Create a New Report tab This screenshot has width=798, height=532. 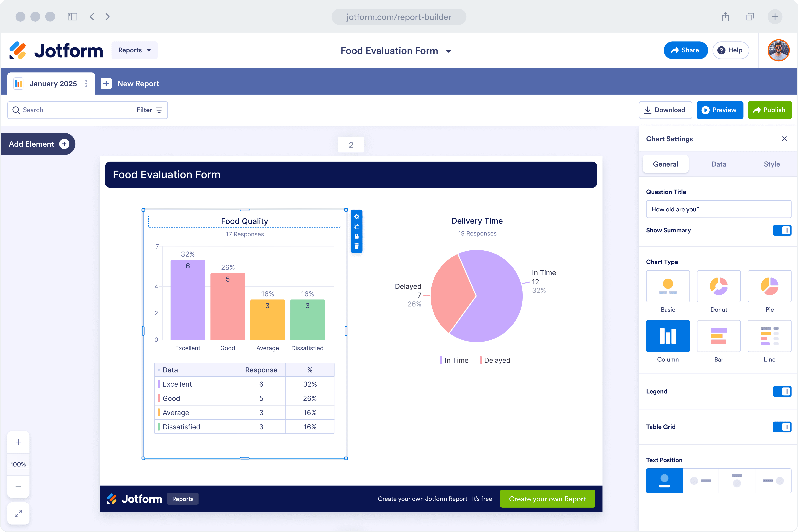130,83
